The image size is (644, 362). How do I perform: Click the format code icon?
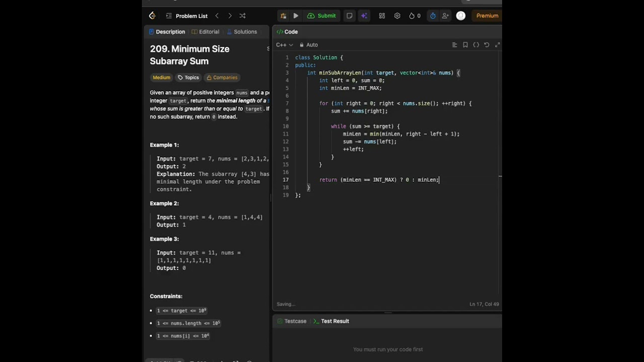pyautogui.click(x=454, y=45)
